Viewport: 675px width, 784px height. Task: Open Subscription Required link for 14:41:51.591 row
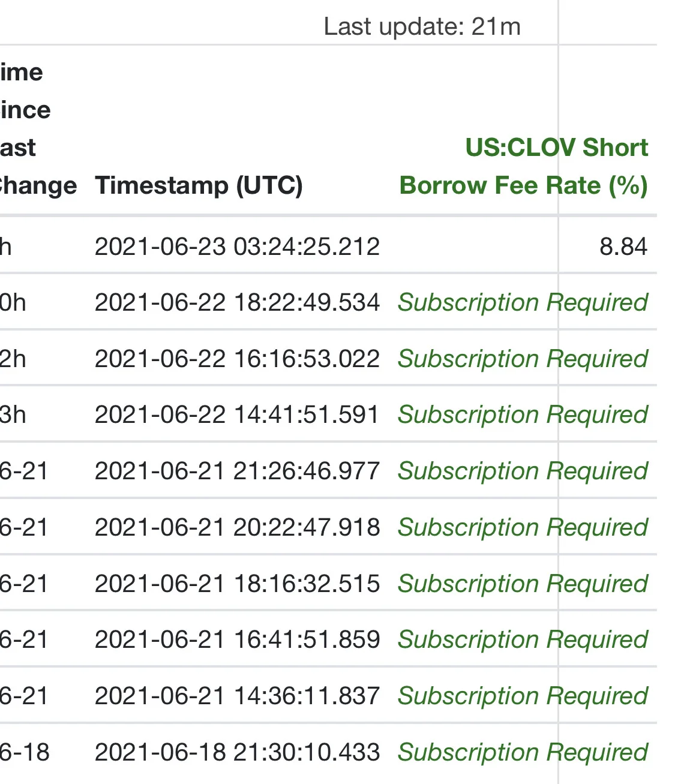click(523, 414)
